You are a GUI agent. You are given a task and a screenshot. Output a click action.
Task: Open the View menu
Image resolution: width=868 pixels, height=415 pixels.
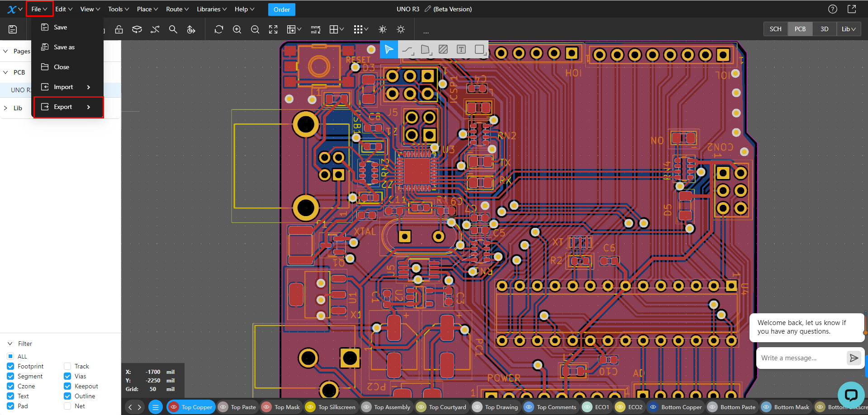tap(90, 9)
